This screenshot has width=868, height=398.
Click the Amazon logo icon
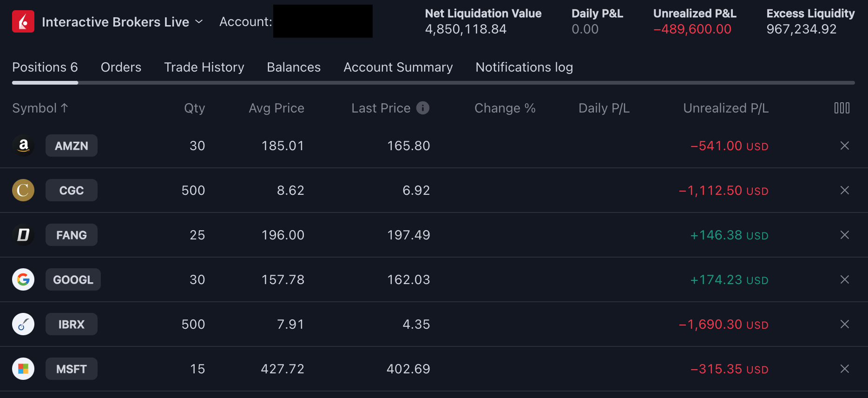[23, 146]
